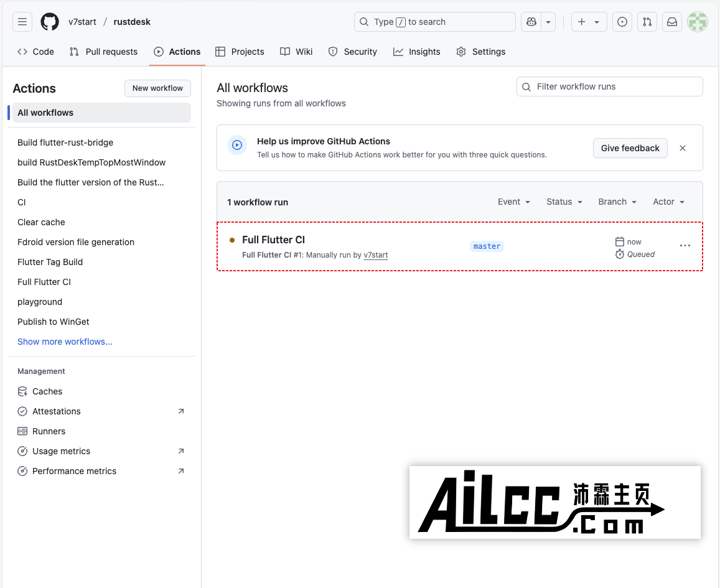Screen dimensions: 720x588
Task: Open the repository Settings tab
Action: point(481,52)
